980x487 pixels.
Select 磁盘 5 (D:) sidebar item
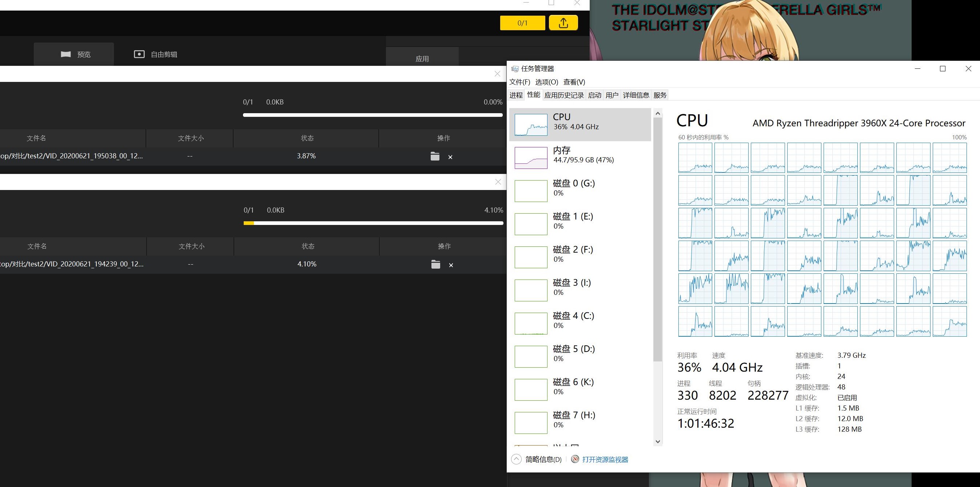coord(580,356)
